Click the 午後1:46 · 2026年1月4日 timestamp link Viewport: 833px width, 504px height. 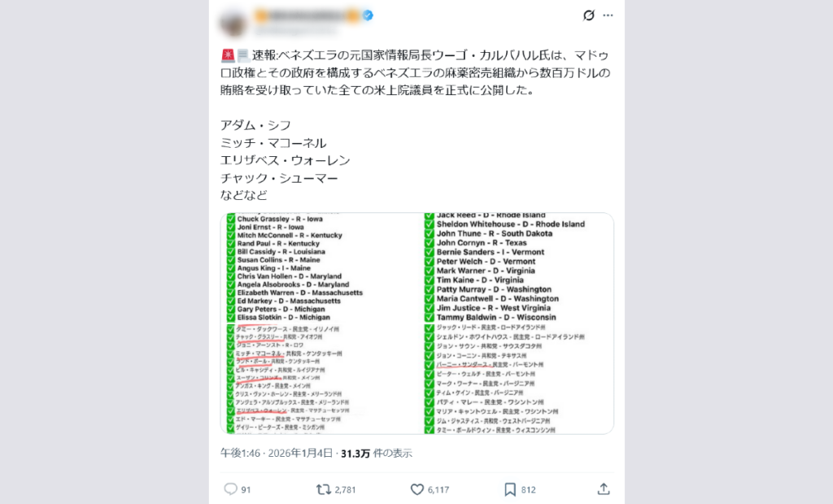tap(277, 453)
